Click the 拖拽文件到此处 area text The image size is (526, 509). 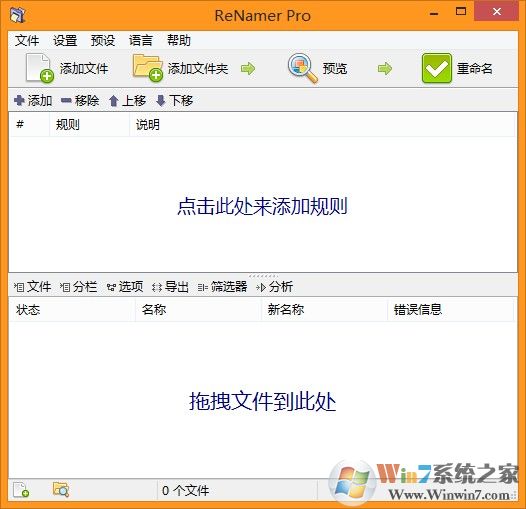[x=263, y=401]
